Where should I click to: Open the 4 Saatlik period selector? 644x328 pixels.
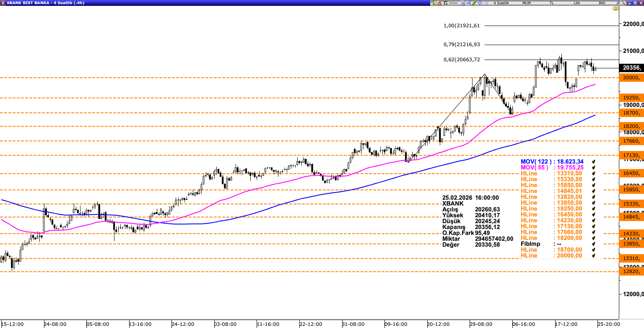[501, 3]
